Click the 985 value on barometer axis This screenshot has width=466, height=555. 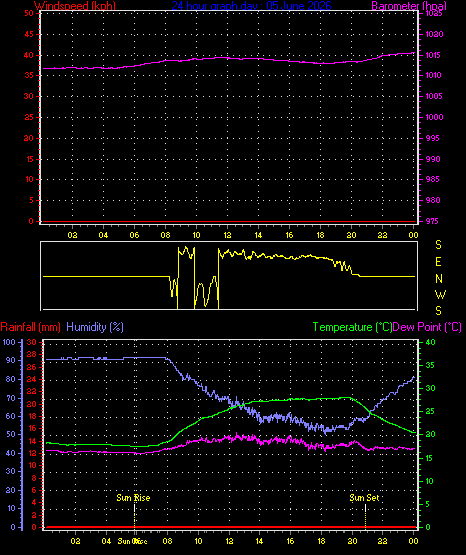pos(433,179)
